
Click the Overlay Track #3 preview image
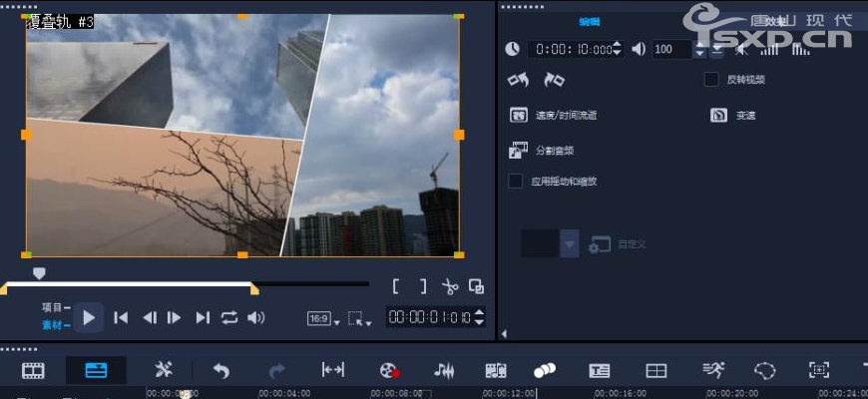click(x=242, y=135)
